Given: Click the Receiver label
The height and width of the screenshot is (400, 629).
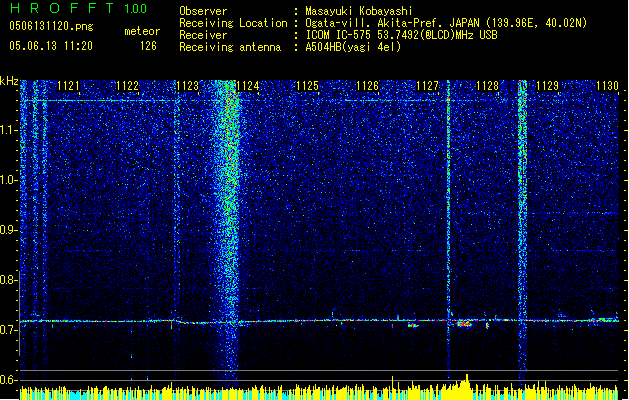Looking at the screenshot, I should point(203,35).
